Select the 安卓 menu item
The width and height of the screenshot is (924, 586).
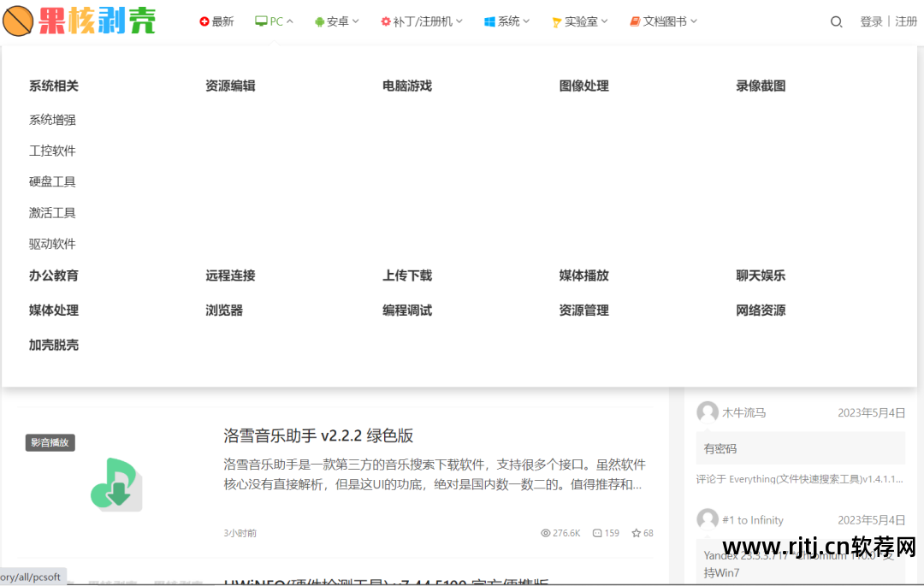coord(336,21)
